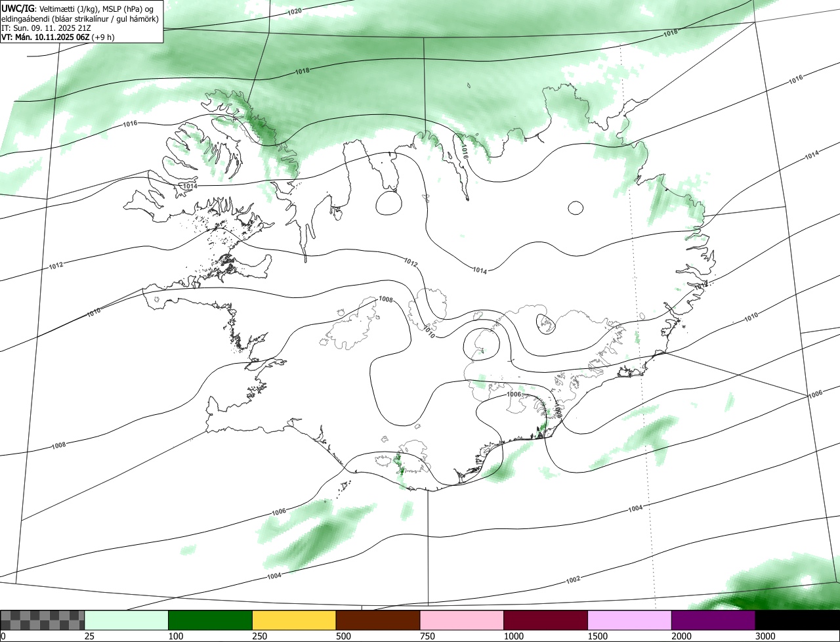Click the "VT: Mán. 10.11.2025 06Z" line

(x=58, y=37)
